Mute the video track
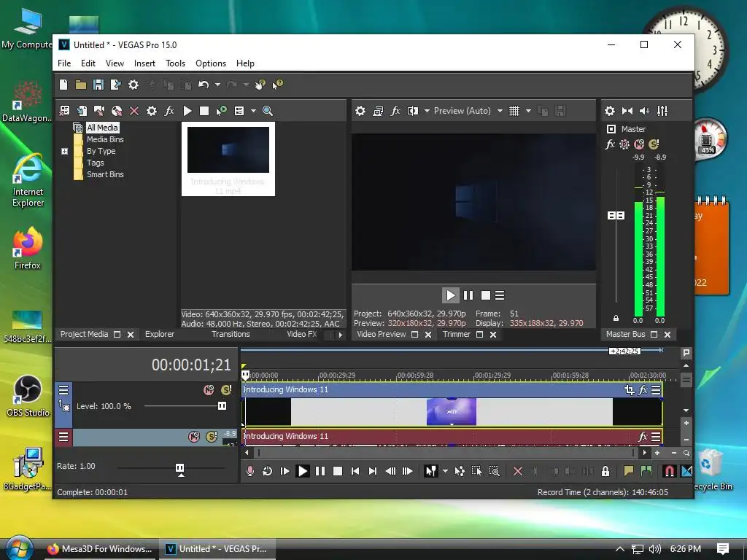This screenshot has width=747, height=560. (209, 391)
